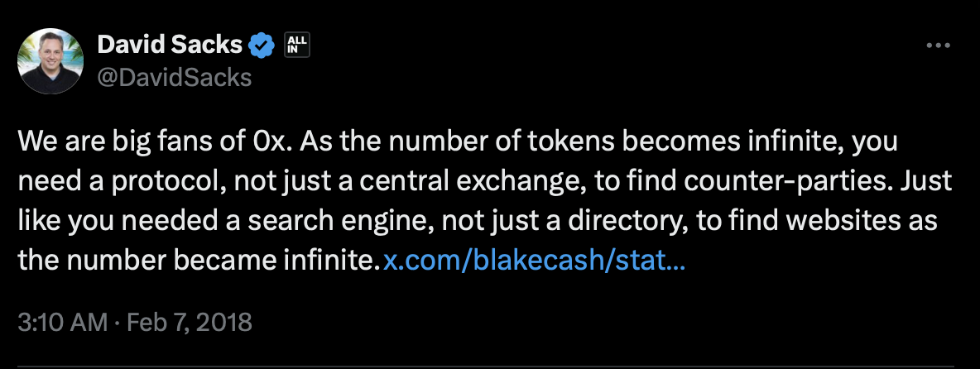Click the 3:10 AM timestamp

(62, 321)
